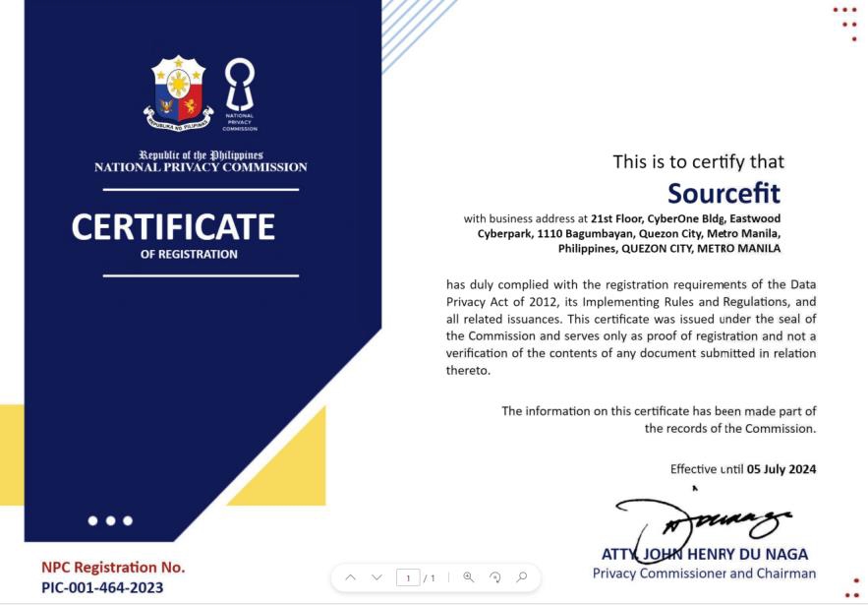The width and height of the screenshot is (868, 605).
Task: Click the commissioner's handwritten signature
Action: coord(702,527)
